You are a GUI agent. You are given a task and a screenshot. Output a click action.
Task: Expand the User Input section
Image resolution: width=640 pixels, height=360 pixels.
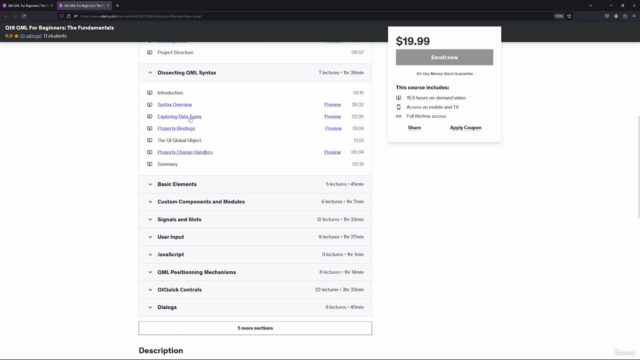point(255,237)
